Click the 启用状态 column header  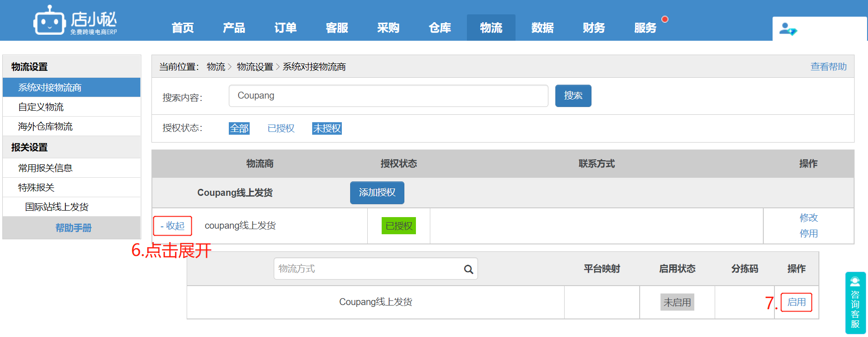coord(677,269)
